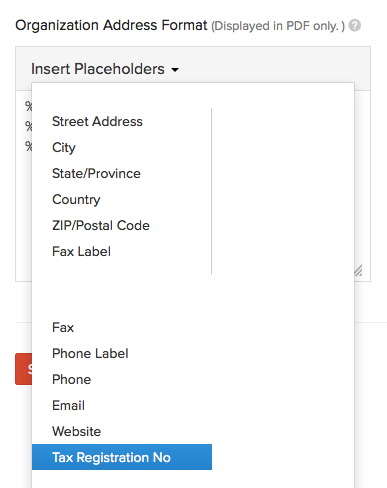Choose the Phone Label placeholder
Screen dimensions: 387x488
(x=122, y=353)
